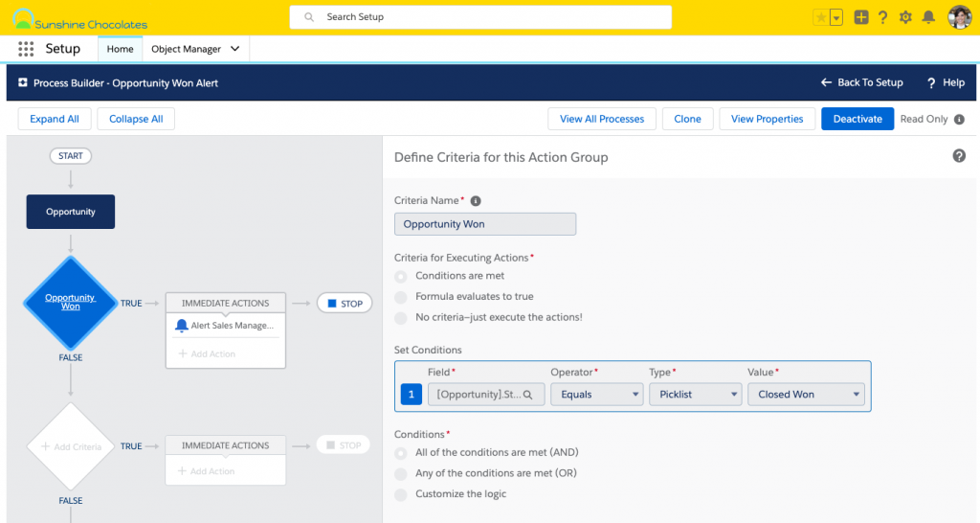The image size is (980, 523).
Task: Select All of the conditions are met (AND)
Action: [401, 452]
